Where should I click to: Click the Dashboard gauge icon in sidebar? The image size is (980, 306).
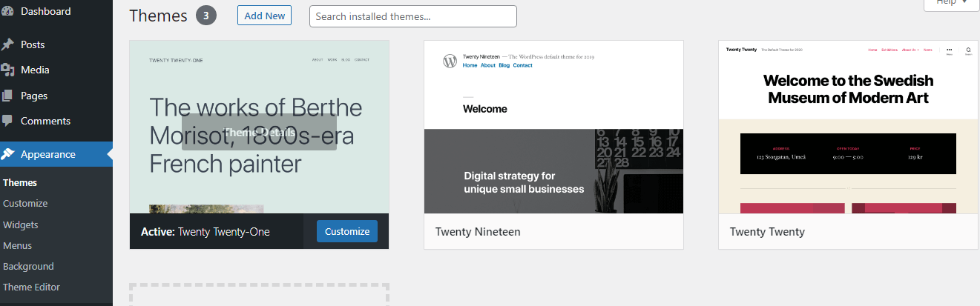7,11
